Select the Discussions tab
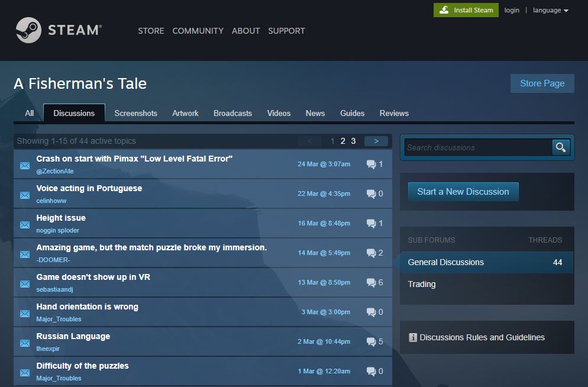This screenshot has height=387, width=588. click(74, 113)
